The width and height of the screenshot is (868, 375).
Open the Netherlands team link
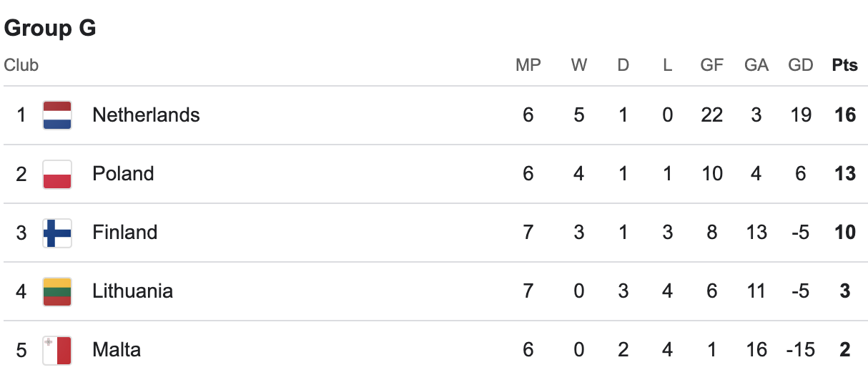click(x=146, y=115)
